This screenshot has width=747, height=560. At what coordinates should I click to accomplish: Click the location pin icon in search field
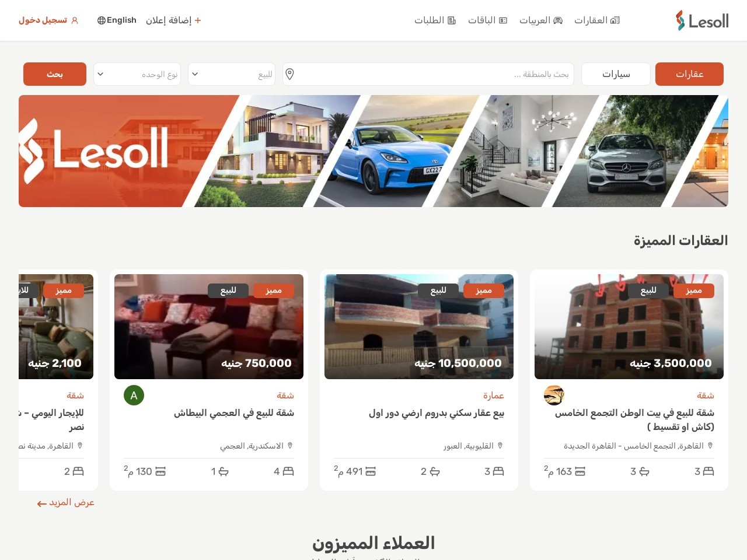pos(289,74)
